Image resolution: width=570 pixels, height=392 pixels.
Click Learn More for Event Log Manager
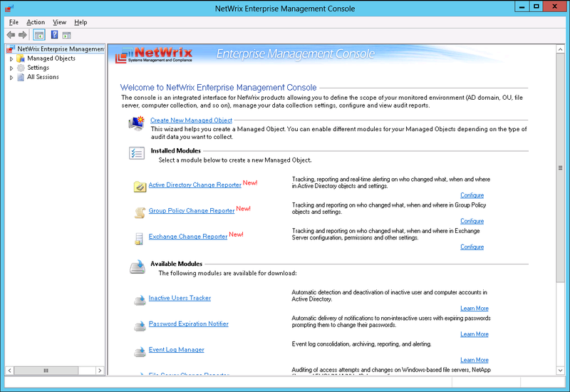(475, 360)
